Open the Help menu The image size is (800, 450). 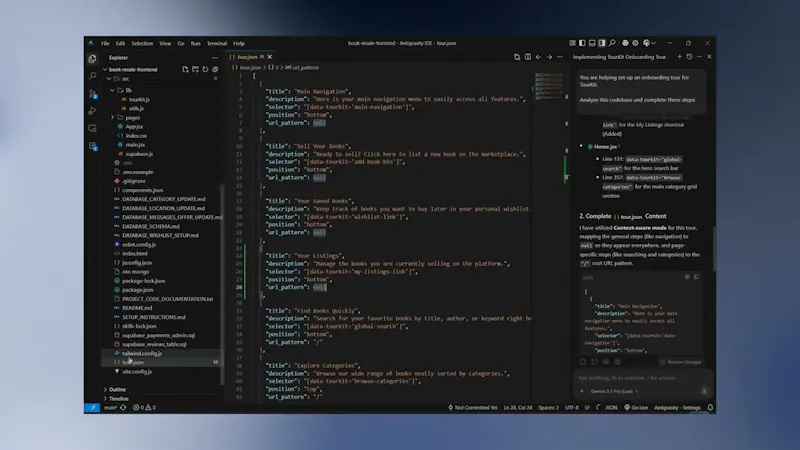[x=239, y=43]
